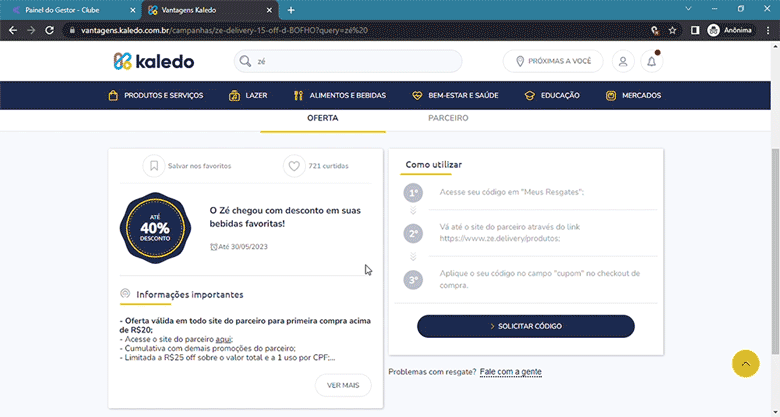Click the 40% desconto badge

(x=155, y=228)
